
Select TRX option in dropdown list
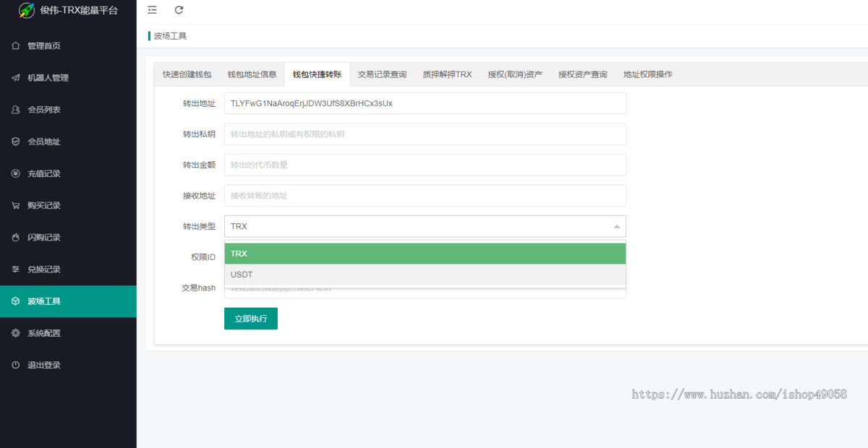point(425,254)
